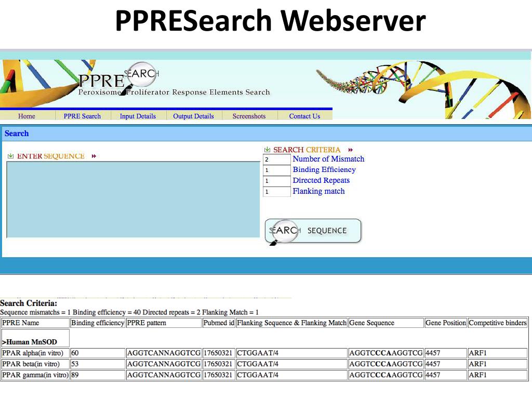Click the PPRE Search logo in the banner

pyautogui.click(x=119, y=77)
